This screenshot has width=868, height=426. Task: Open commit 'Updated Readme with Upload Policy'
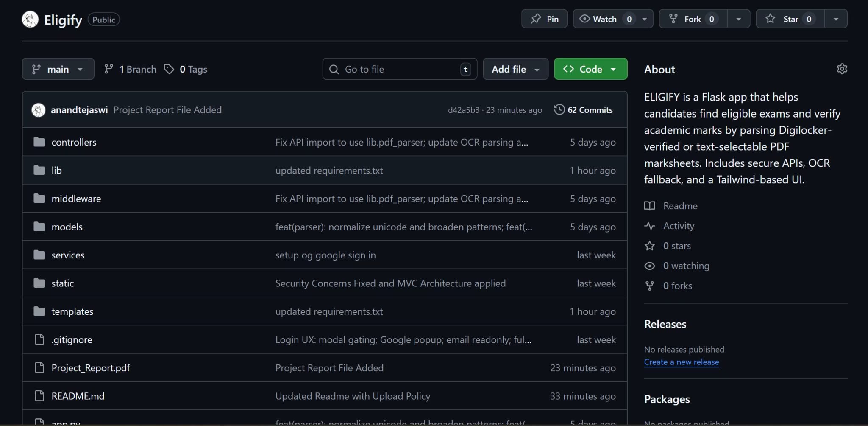coord(353,396)
